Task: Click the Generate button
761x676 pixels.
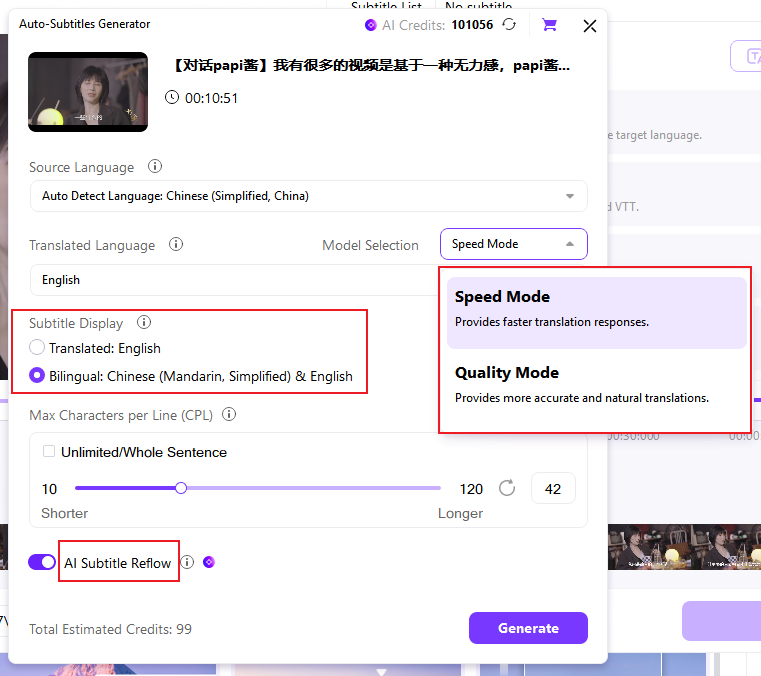Action: point(528,628)
